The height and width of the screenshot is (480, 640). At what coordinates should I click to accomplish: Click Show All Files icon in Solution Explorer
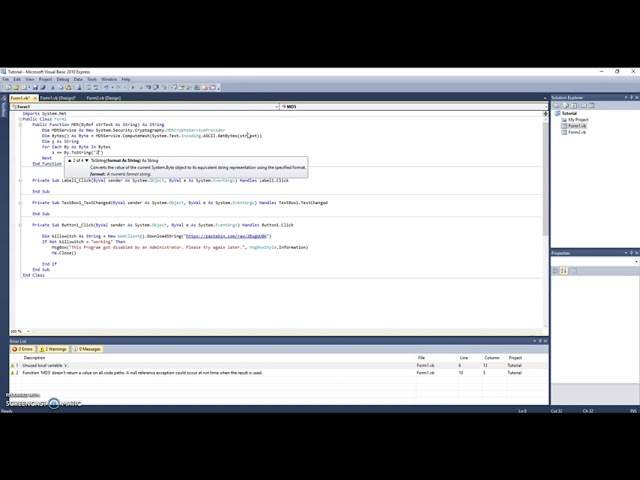coord(566,105)
